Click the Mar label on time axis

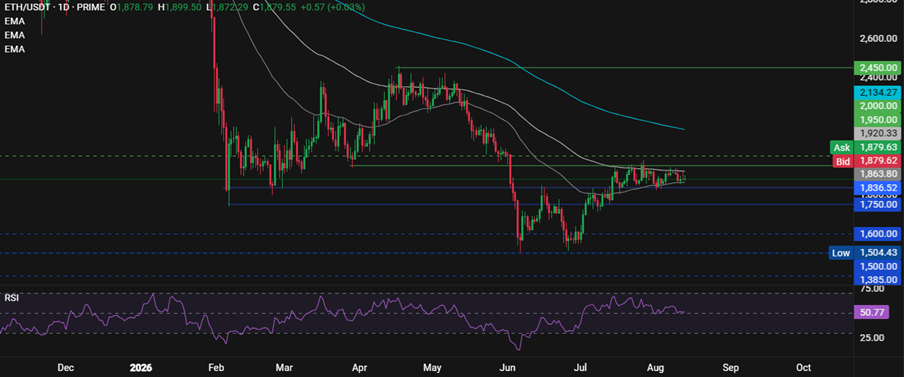284,367
